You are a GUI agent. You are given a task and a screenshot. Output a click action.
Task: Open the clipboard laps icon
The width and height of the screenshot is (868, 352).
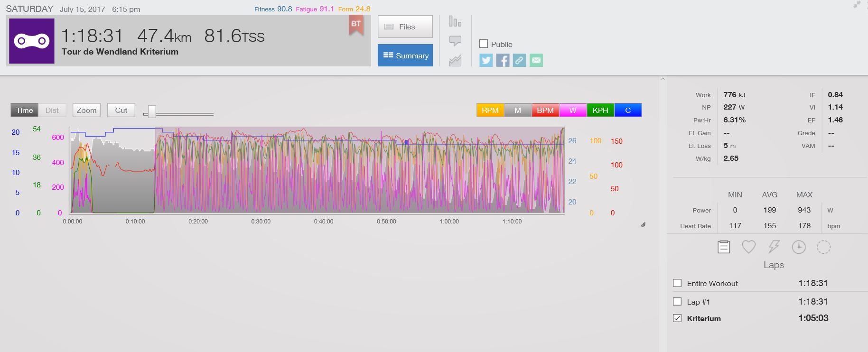724,247
